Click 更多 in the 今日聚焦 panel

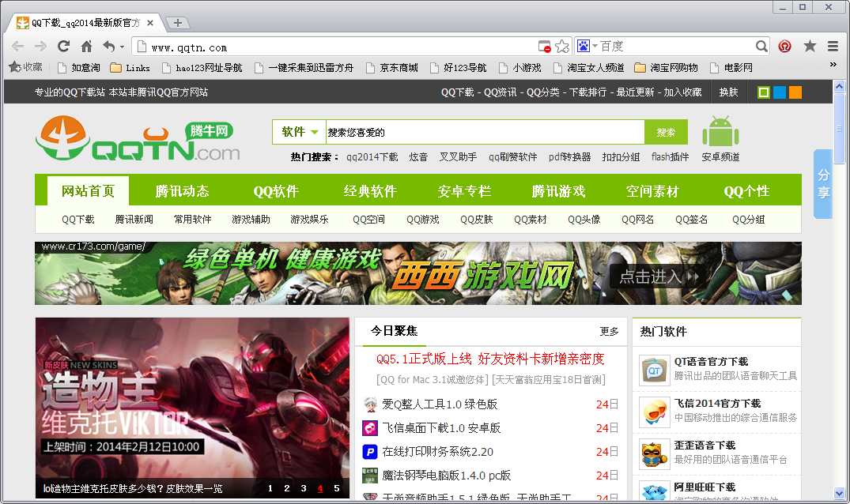point(609,331)
